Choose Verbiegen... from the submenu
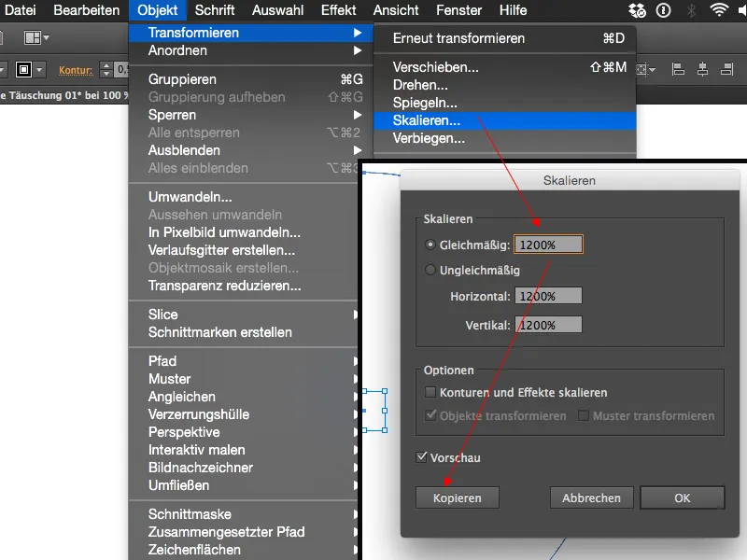 [505, 138]
